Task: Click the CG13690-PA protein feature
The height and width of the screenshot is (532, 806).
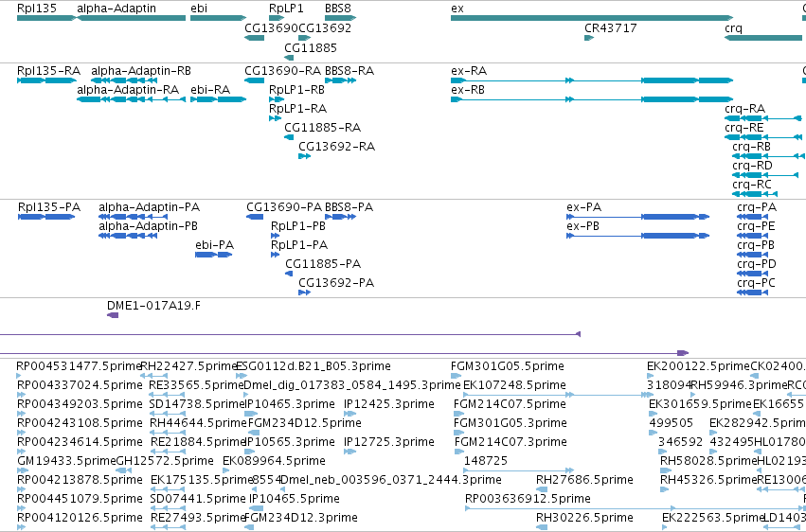Action: coord(255,217)
